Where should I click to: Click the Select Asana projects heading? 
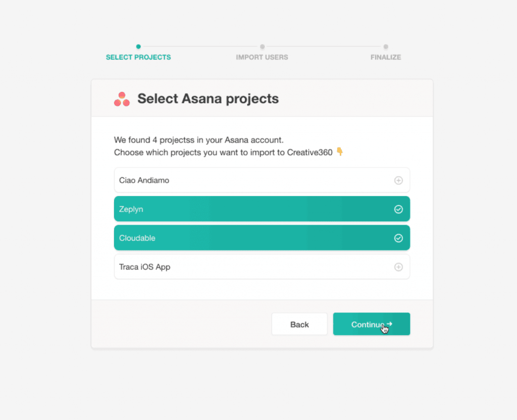(208, 98)
